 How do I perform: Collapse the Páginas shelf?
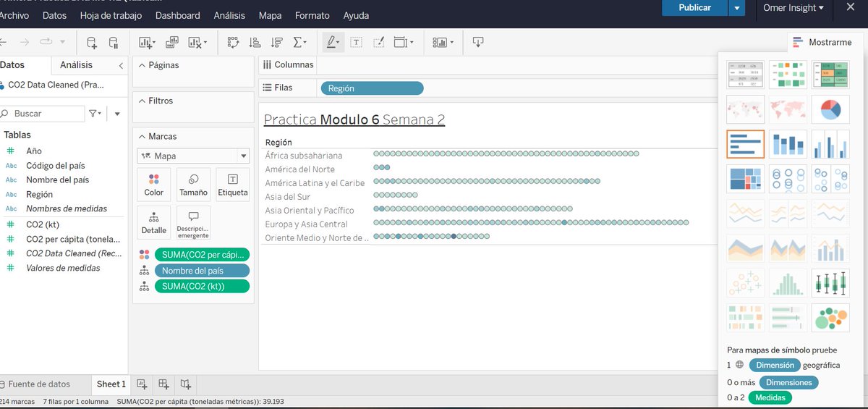(140, 65)
